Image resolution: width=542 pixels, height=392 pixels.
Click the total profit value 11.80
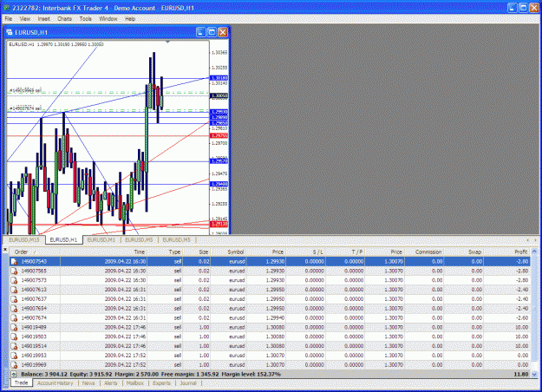point(521,374)
